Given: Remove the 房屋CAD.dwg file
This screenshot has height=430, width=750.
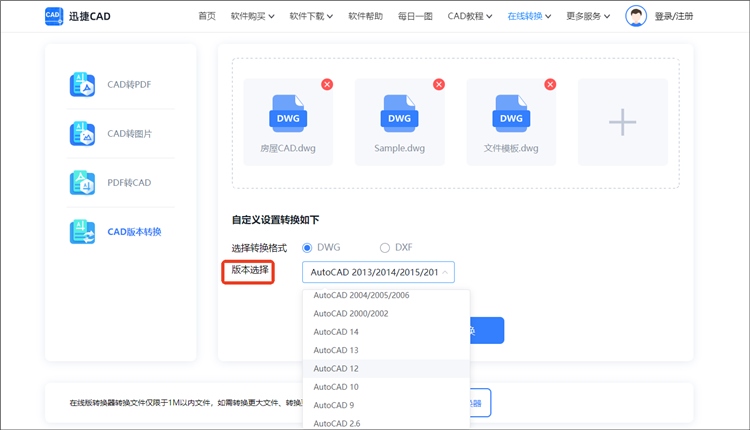Looking at the screenshot, I should click(x=327, y=85).
